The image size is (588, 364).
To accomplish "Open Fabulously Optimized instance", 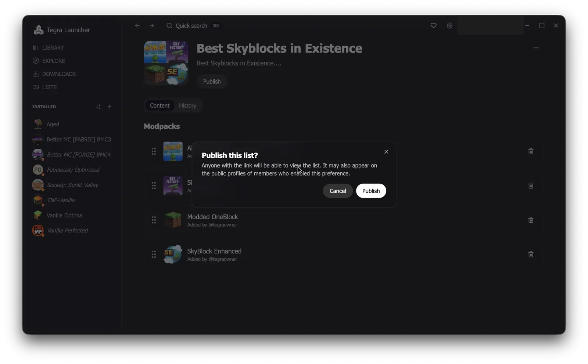I will point(73,170).
